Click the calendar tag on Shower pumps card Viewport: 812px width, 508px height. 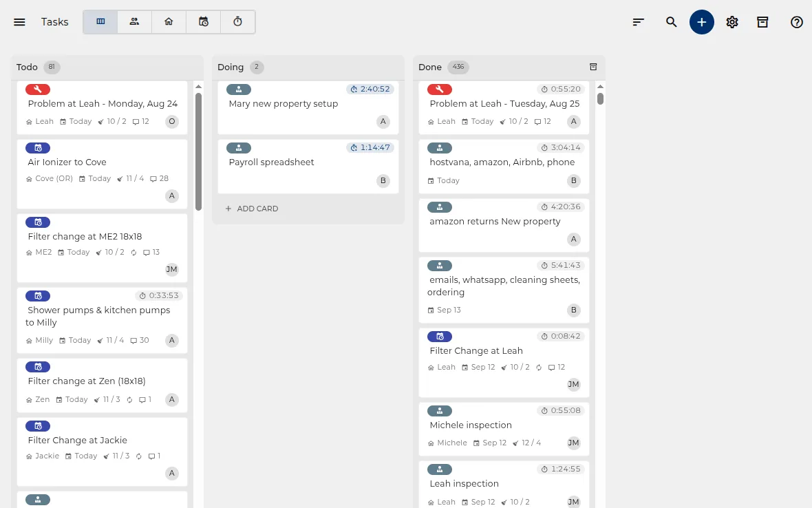pyautogui.click(x=38, y=296)
